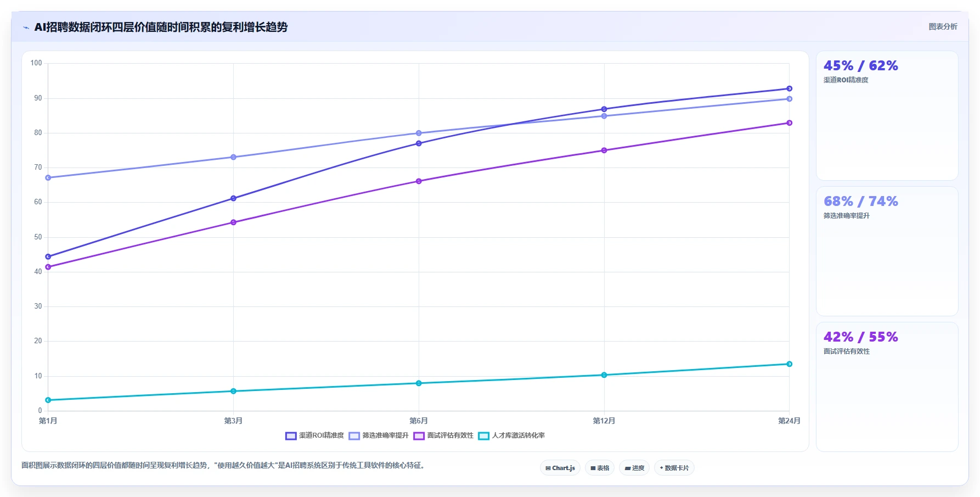Click the 68% / 74% 筛选准确率提升 card
Viewport: 980px width, 497px height.
point(887,252)
